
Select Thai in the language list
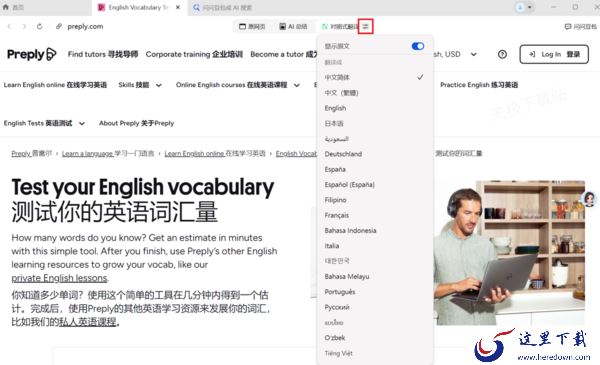[375, 322]
